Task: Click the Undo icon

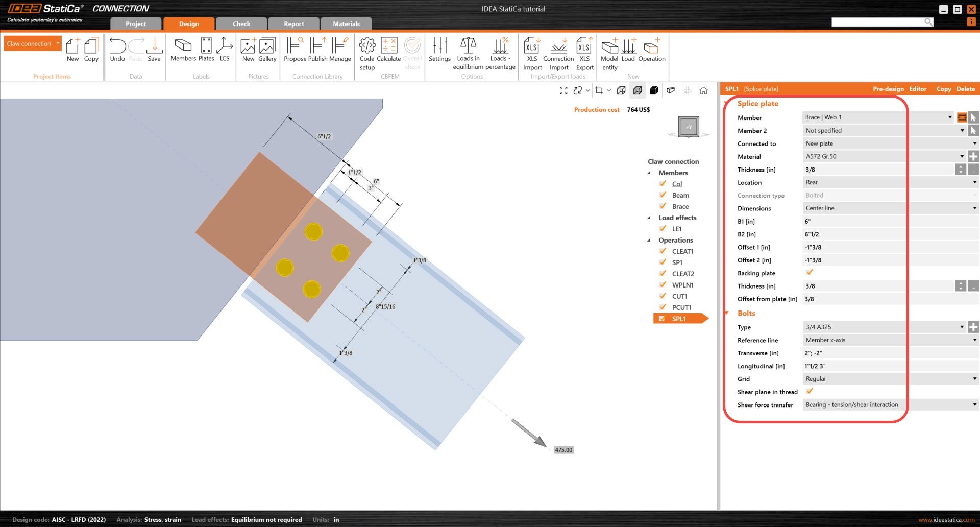Action: [117, 50]
